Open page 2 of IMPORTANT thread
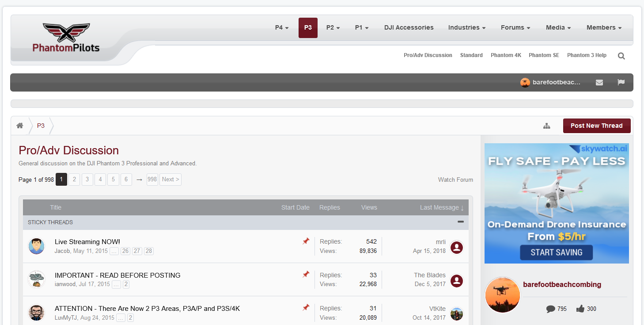644x325 pixels. (126, 284)
